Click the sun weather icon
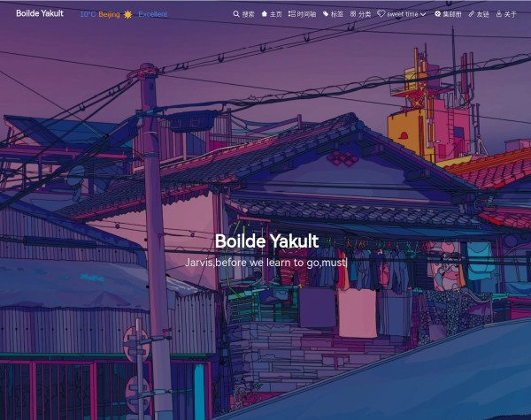Viewport: 531px width, 420px height. coord(127,14)
